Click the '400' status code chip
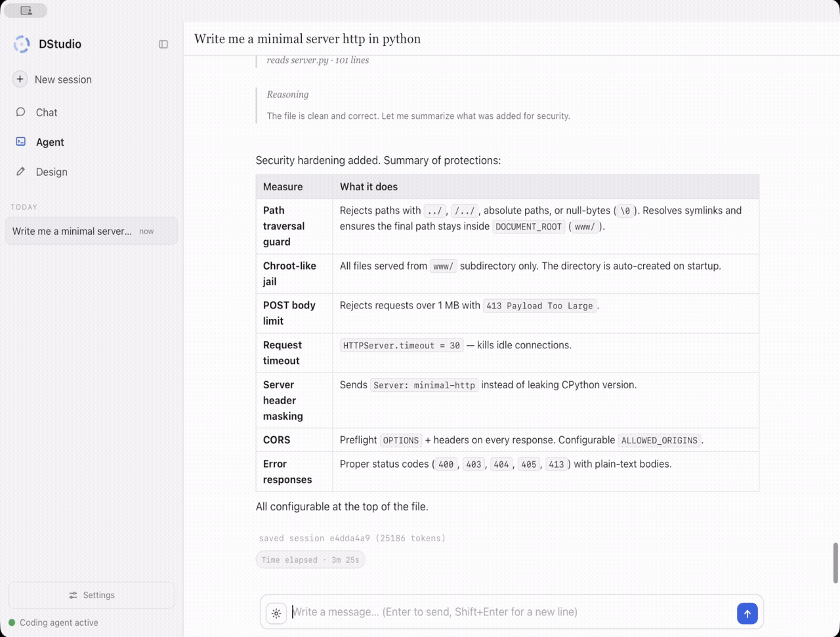 point(446,464)
